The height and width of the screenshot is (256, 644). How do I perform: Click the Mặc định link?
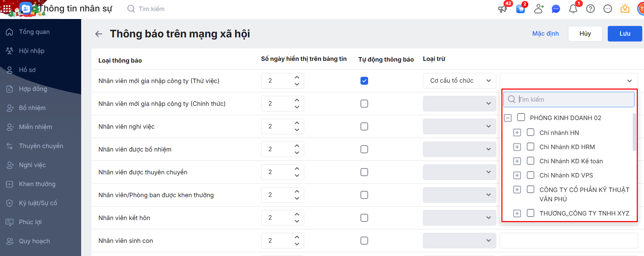(545, 34)
